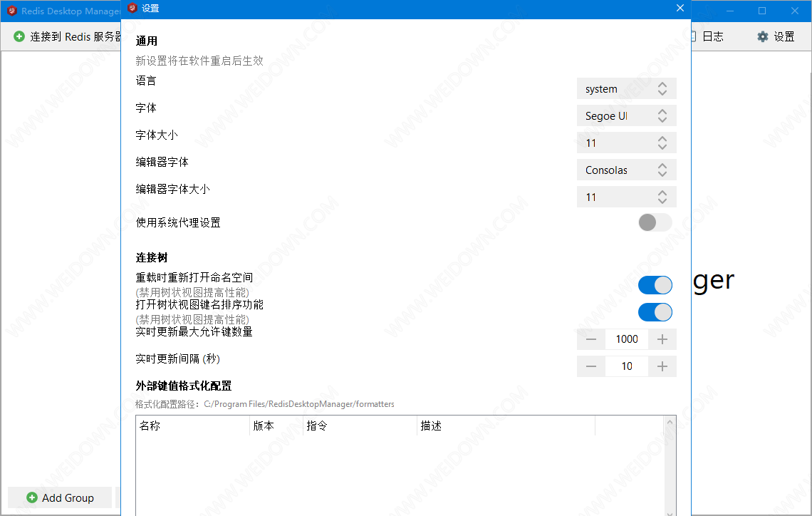The image size is (812, 516).
Task: Increase 实时更新最大允许键数量 with plus button
Action: click(x=662, y=339)
